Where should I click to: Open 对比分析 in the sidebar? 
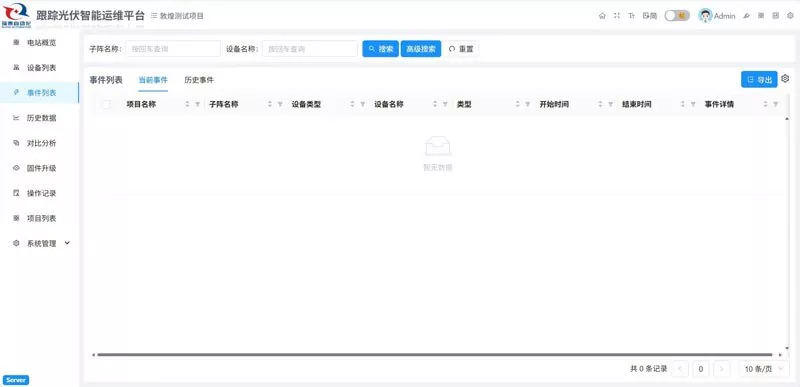point(39,143)
